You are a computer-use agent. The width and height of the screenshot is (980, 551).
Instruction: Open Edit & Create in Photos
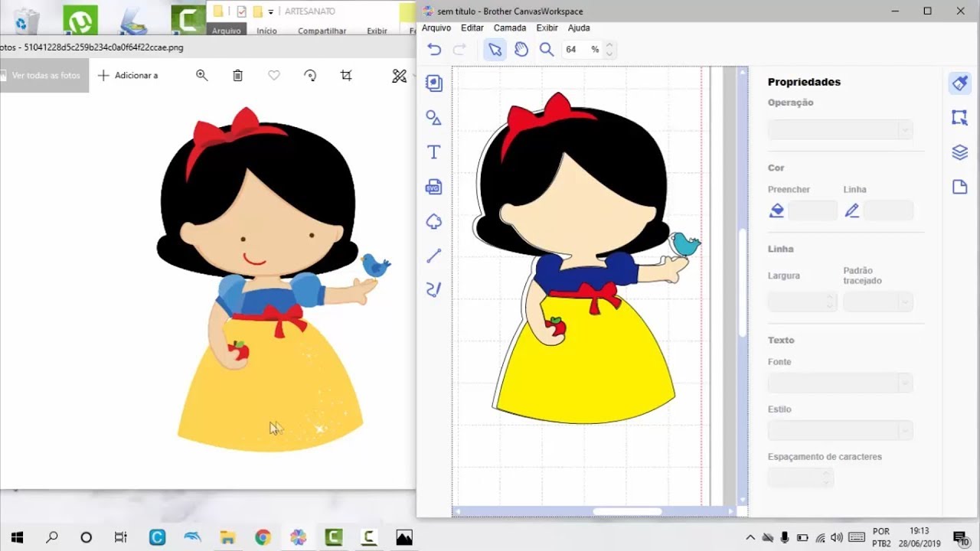[399, 75]
